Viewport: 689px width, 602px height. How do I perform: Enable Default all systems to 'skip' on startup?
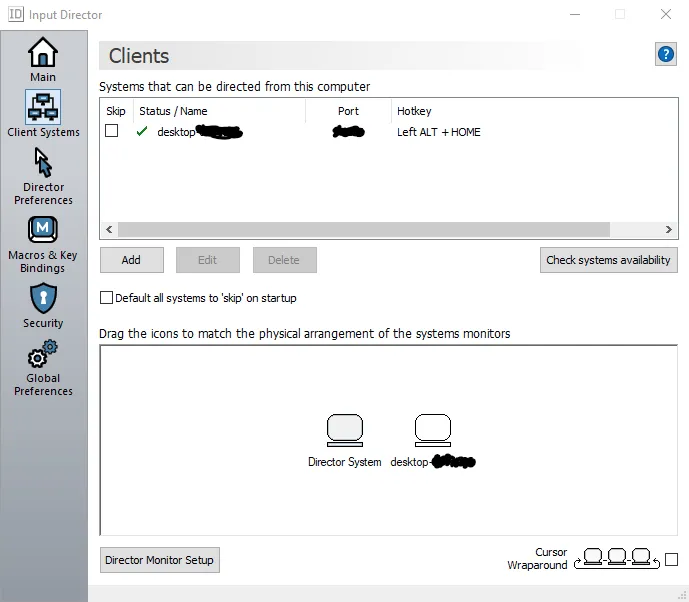(x=106, y=297)
